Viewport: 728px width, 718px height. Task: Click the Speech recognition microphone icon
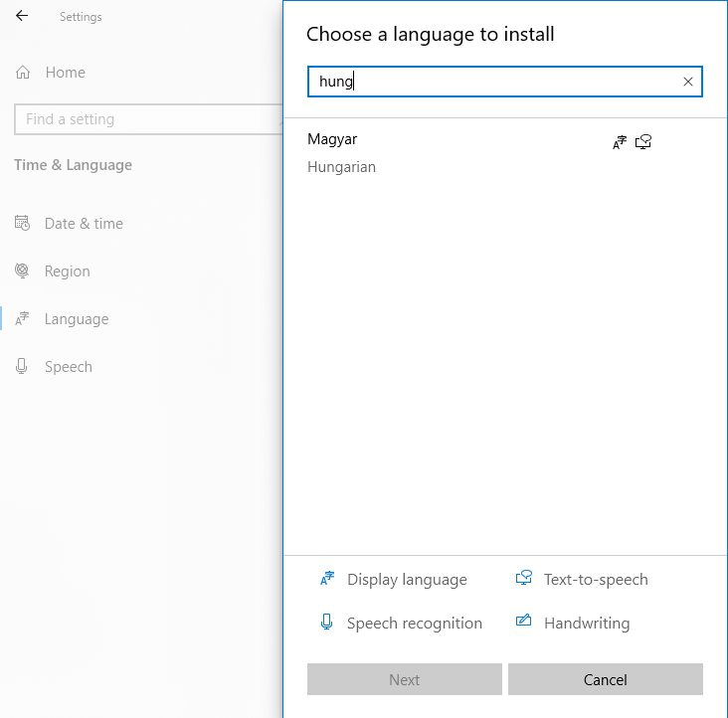pos(326,624)
